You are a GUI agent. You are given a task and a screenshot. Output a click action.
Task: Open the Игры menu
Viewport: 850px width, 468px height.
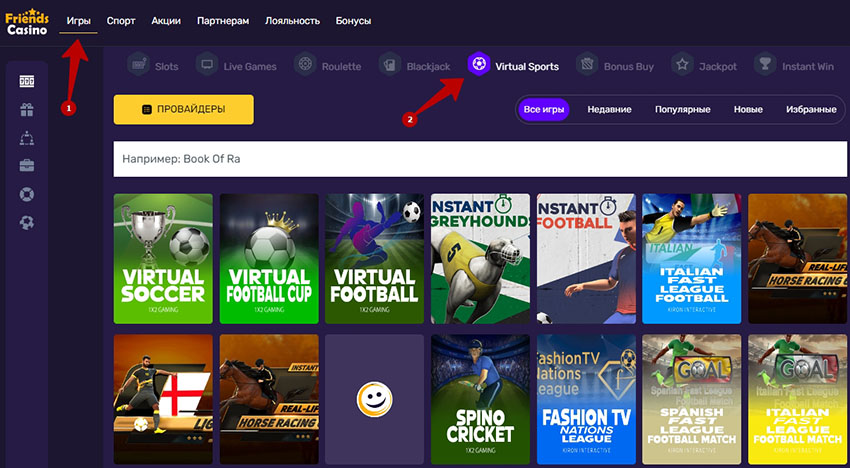[79, 21]
